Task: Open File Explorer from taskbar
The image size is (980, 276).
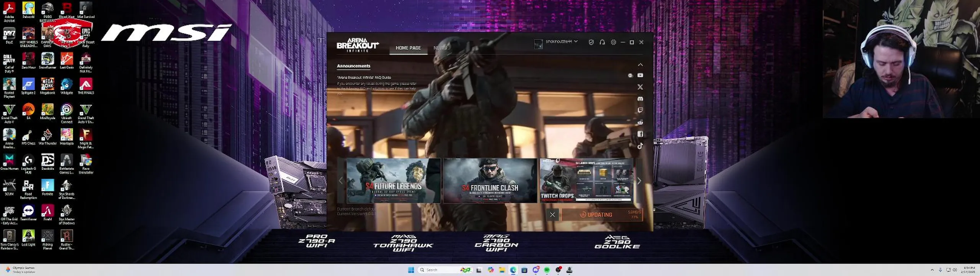Action: tap(502, 270)
